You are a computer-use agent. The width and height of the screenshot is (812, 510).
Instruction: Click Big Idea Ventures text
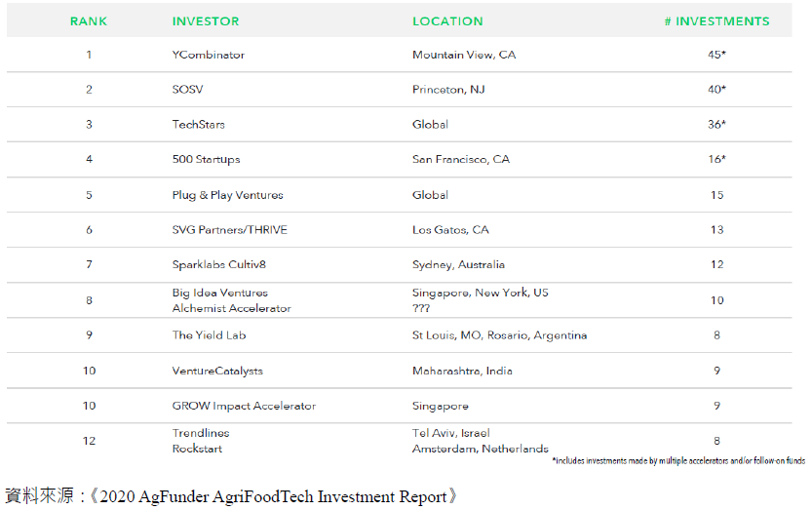click(219, 293)
